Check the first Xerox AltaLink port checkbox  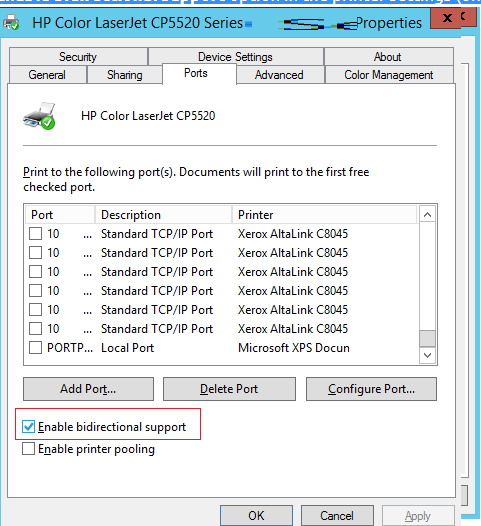click(x=35, y=233)
